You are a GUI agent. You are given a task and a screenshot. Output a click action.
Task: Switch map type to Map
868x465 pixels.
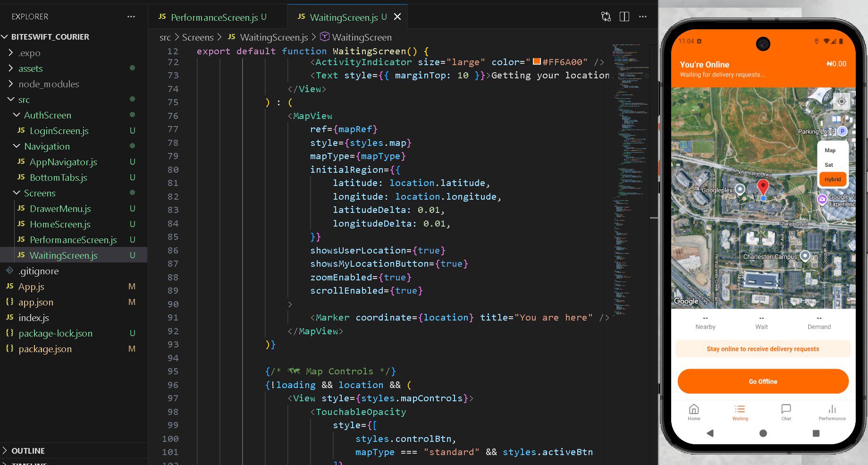coord(830,151)
